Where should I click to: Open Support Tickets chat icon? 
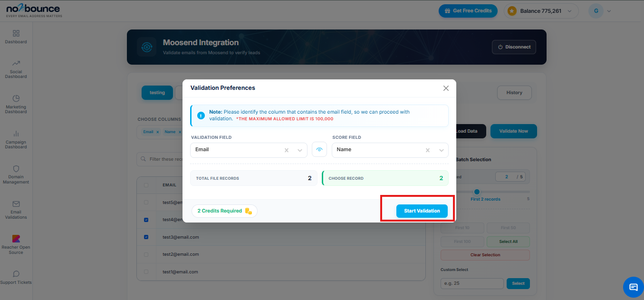[16, 274]
